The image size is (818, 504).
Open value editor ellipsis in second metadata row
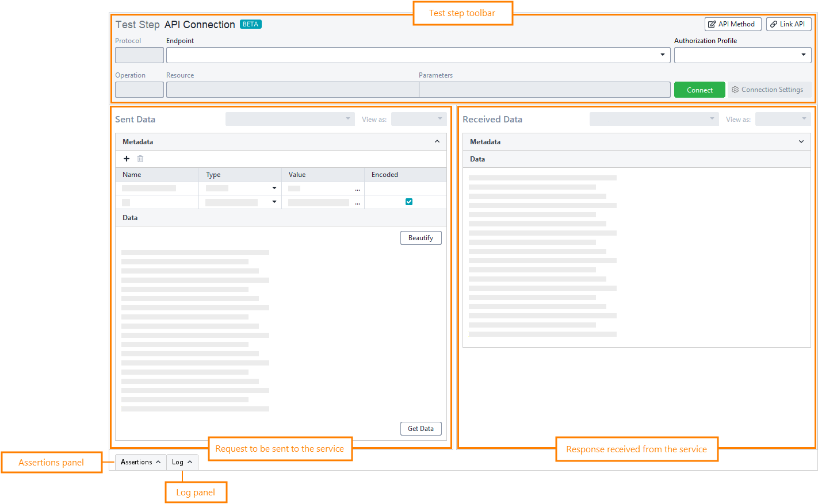point(357,202)
